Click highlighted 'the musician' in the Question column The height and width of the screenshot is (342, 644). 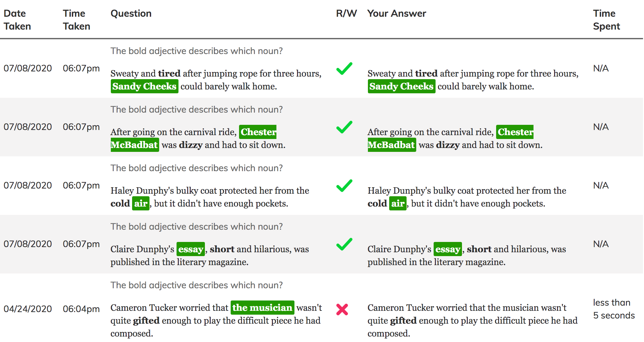tap(262, 308)
